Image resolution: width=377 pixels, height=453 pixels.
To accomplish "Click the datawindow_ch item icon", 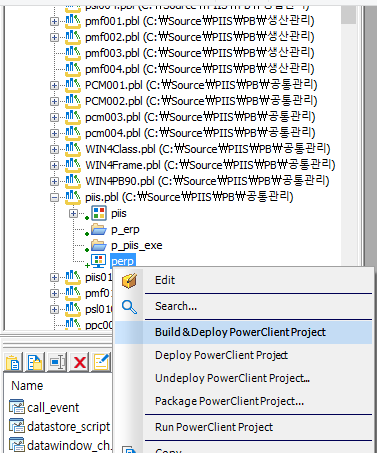I will pos(17,445).
